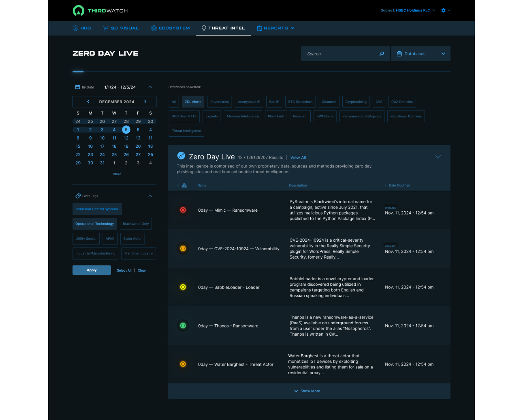Toggle the ZDL Alerts database filter
Image resolution: width=523 pixels, height=420 pixels.
(193, 102)
